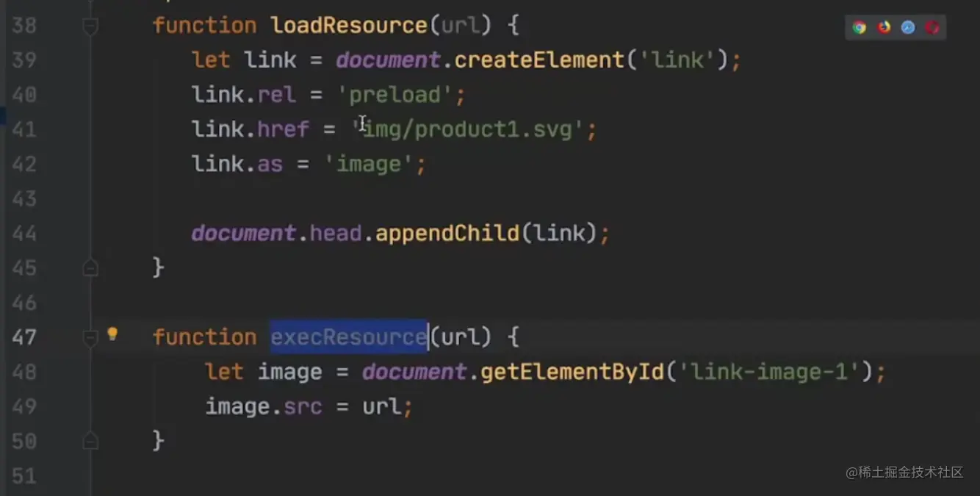Open the page in Safari browser

(908, 28)
